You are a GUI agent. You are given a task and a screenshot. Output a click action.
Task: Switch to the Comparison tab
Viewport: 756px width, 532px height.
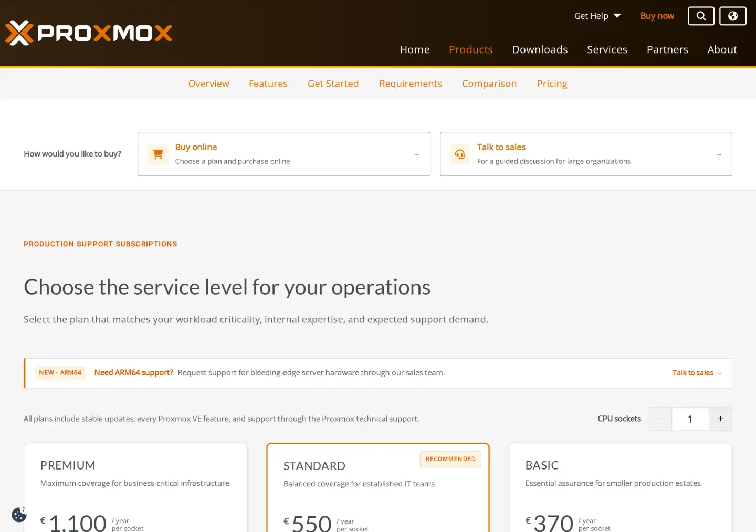point(489,84)
